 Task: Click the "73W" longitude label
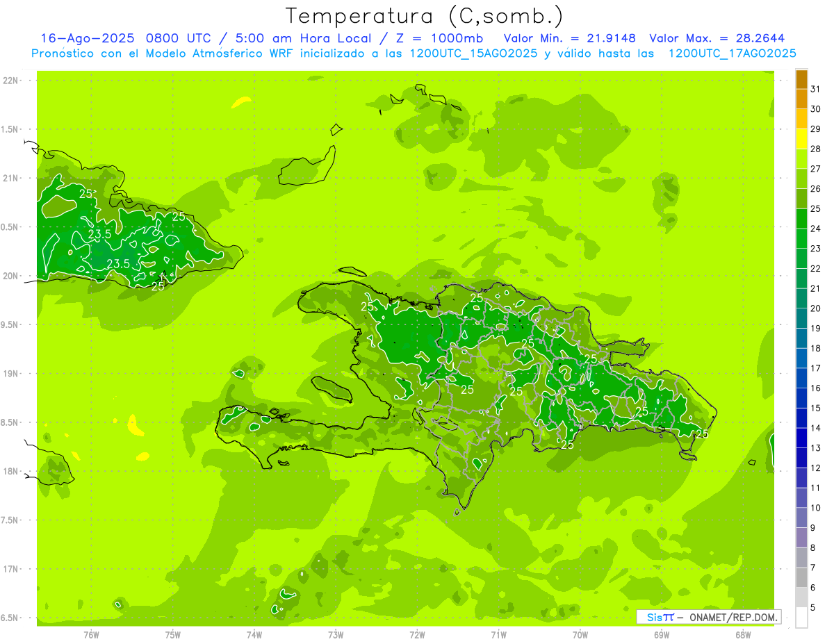click(336, 635)
